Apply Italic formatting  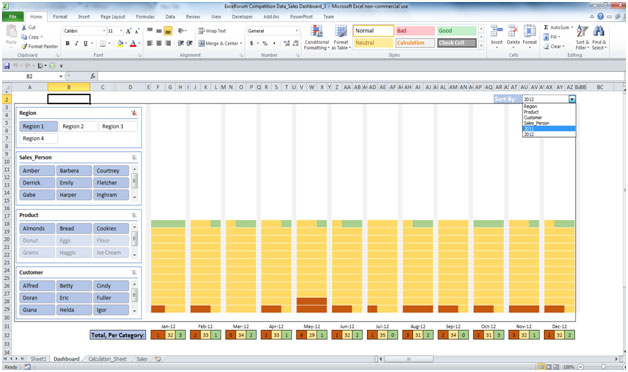coord(76,43)
